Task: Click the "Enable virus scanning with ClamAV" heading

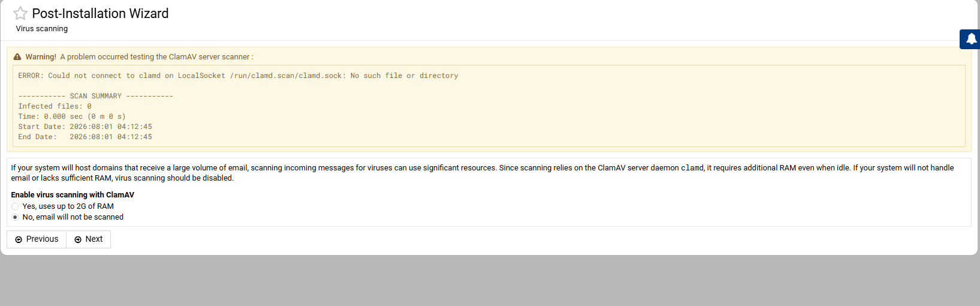Action: pos(73,195)
